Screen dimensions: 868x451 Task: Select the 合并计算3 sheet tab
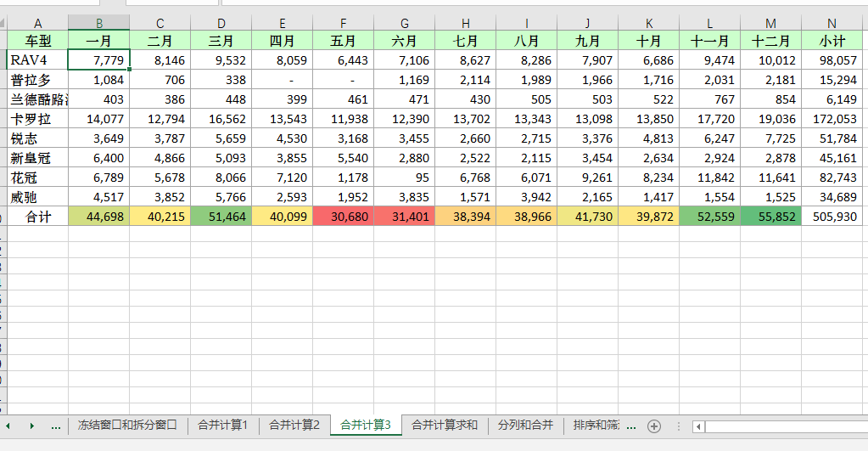coord(366,425)
